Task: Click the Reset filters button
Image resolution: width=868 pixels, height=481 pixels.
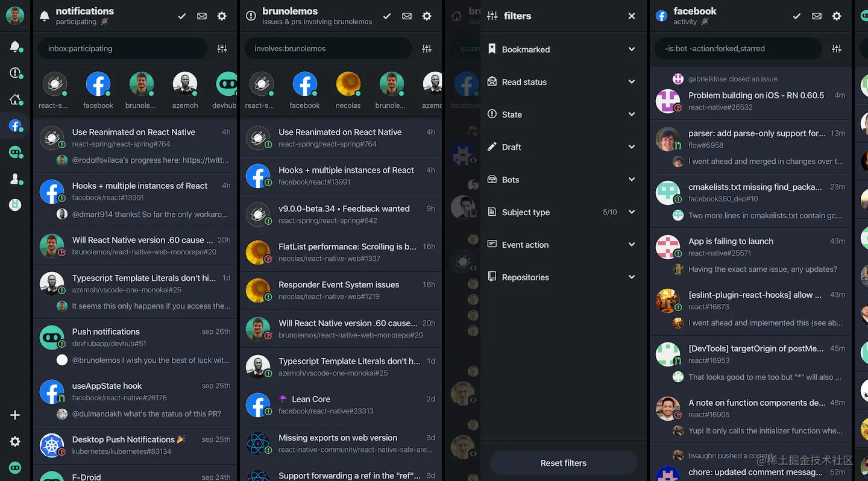Action: click(563, 463)
